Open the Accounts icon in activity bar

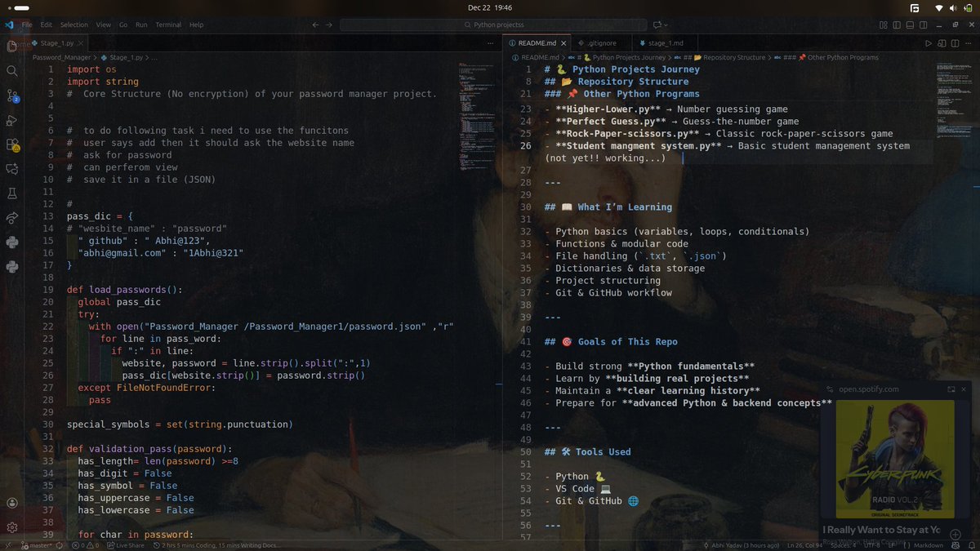pos(11,504)
